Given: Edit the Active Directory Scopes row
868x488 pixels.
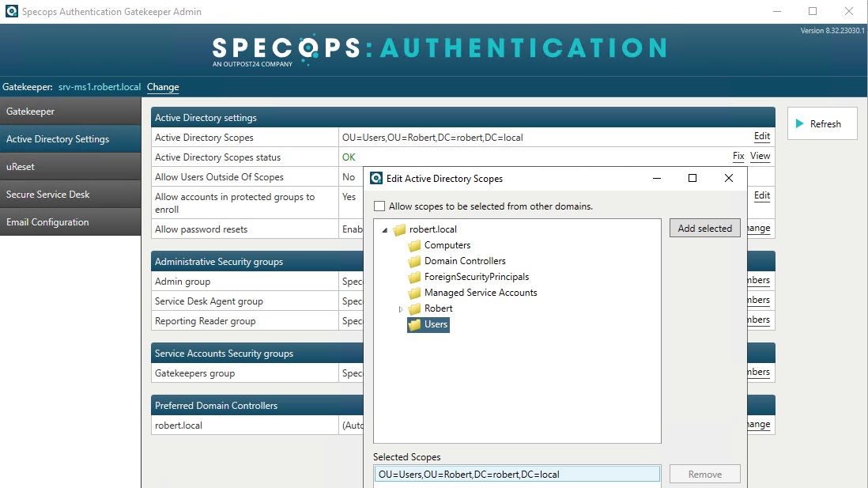Looking at the screenshot, I should (x=762, y=136).
